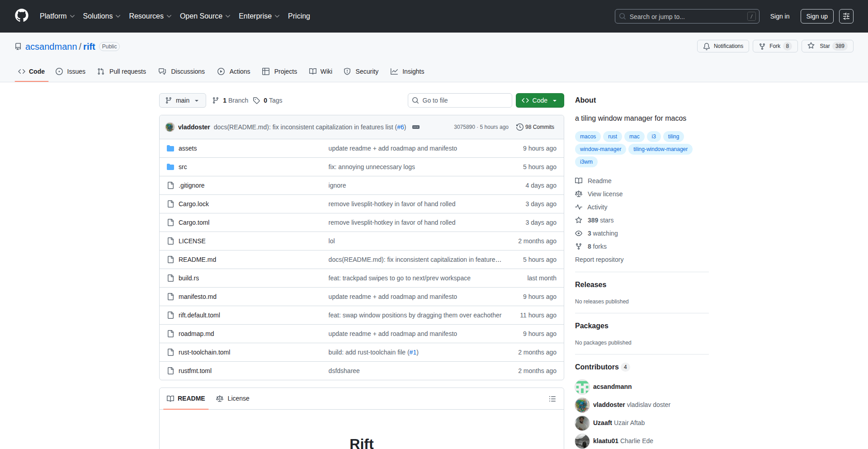Open the README outline icon

click(x=552, y=399)
